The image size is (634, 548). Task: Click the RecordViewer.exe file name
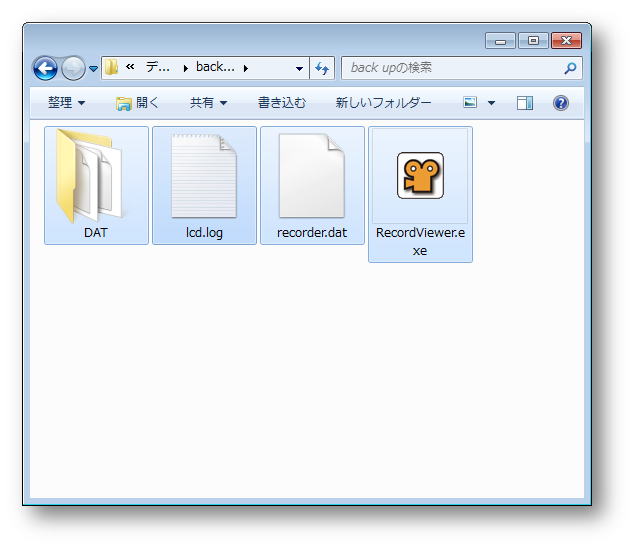tap(420, 241)
